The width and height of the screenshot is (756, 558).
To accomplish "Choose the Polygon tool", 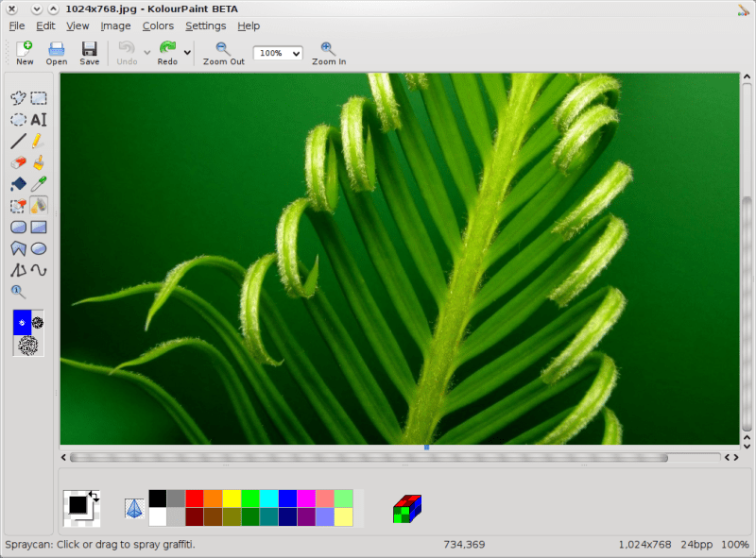I will pos(17,247).
